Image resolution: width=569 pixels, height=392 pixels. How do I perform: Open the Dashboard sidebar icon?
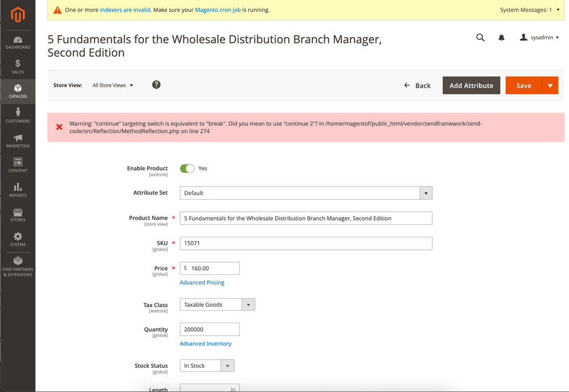[x=18, y=43]
